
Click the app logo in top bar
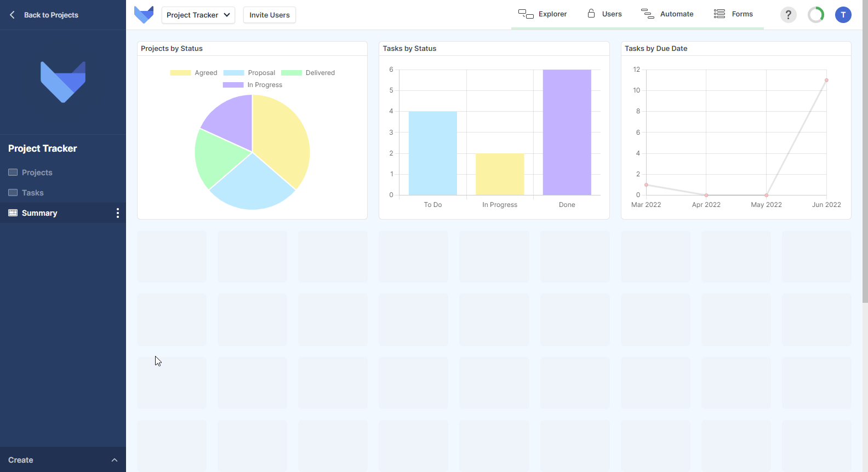[x=144, y=15]
